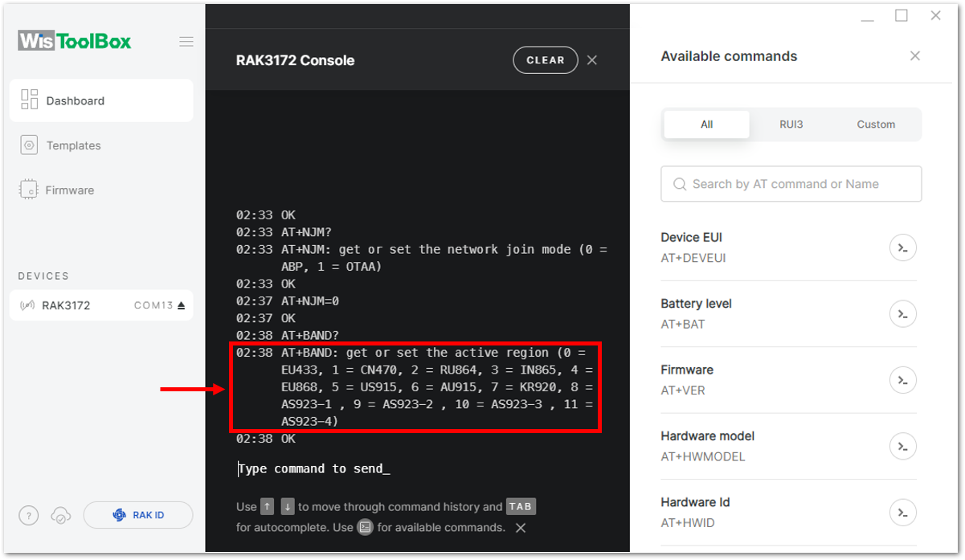The width and height of the screenshot is (965, 560).
Task: Close the RAK3172 Console panel
Action: [592, 60]
